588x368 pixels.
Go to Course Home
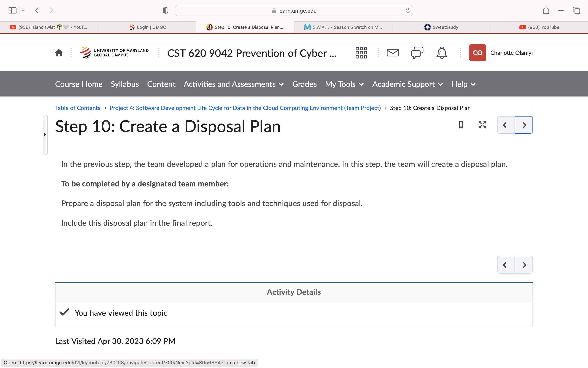point(79,84)
